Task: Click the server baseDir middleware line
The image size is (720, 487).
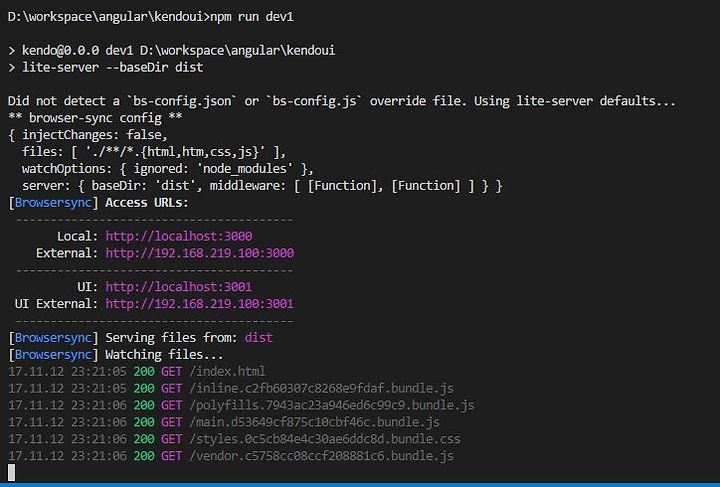Action: click(x=262, y=186)
